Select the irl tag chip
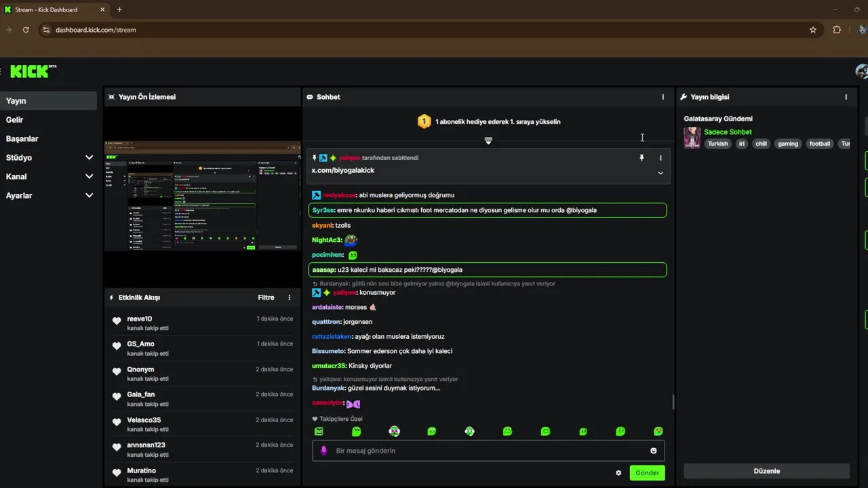This screenshot has height=488, width=868. pos(741,144)
